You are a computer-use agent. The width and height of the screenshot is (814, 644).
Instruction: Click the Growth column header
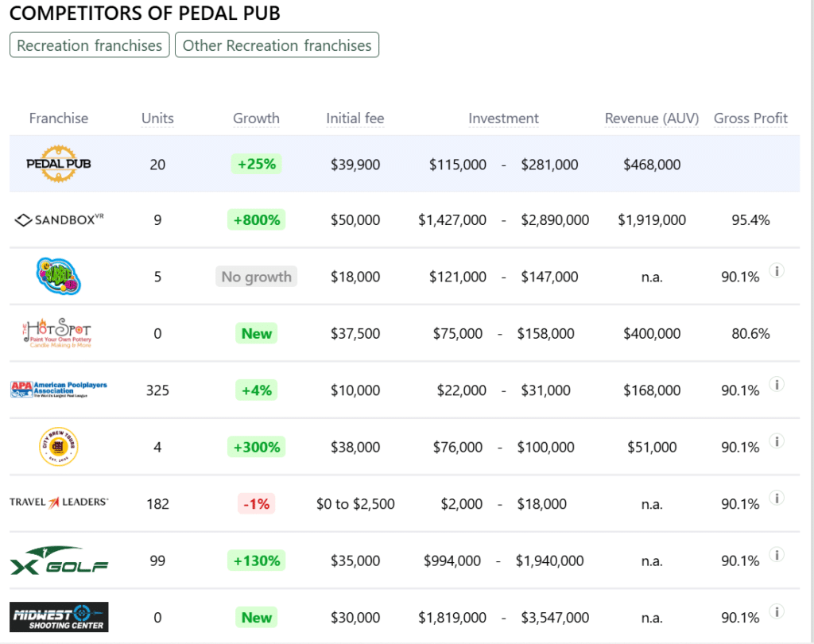pos(256,118)
